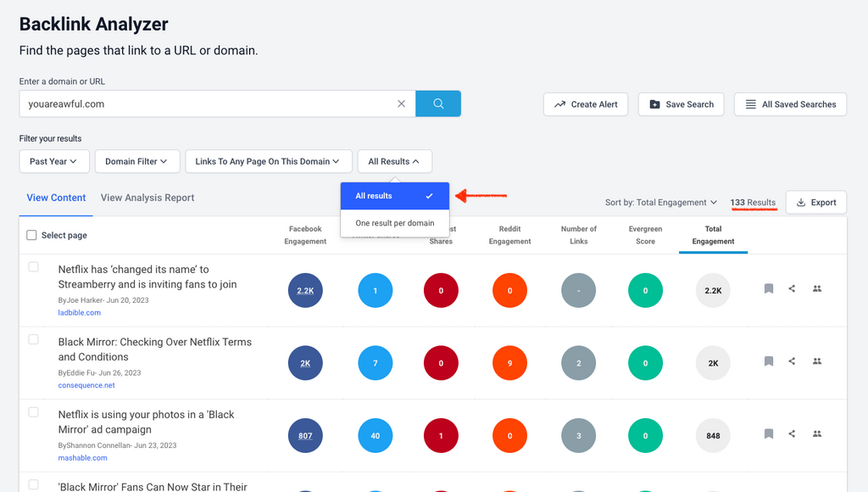This screenshot has height=492, width=868.
Task: Select checkbox for Black Mirror Terms article
Action: tap(34, 339)
